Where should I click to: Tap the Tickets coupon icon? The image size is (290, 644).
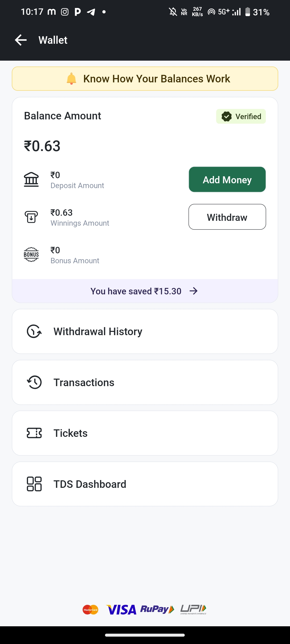point(34,433)
